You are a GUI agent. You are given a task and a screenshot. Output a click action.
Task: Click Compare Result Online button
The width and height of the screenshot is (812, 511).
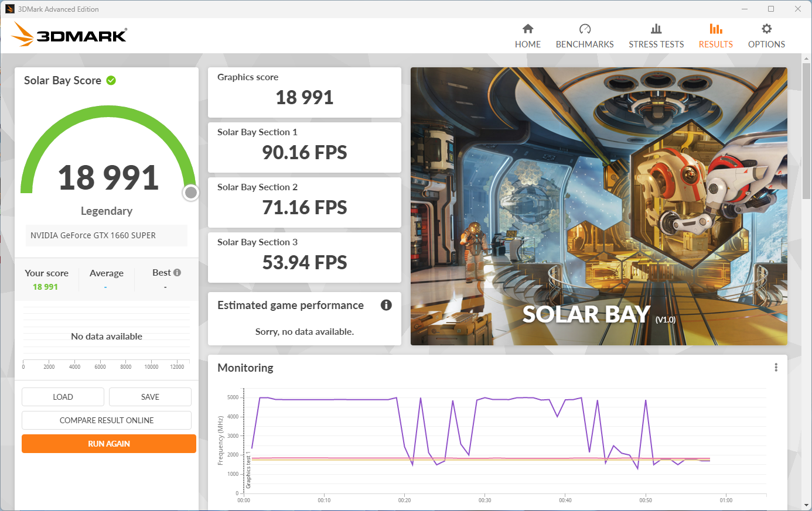coord(107,420)
